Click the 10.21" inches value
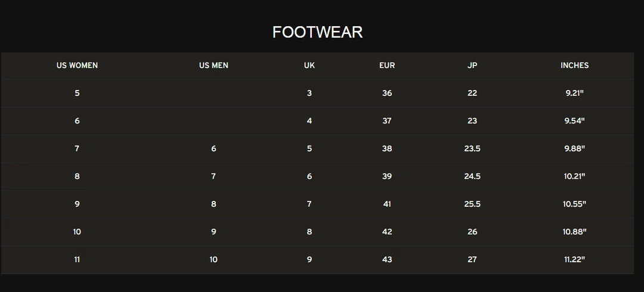Viewport: 644px width, 292px height. coord(574,176)
